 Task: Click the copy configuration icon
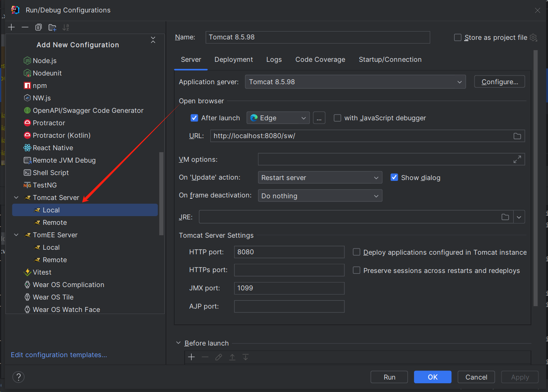tap(39, 27)
